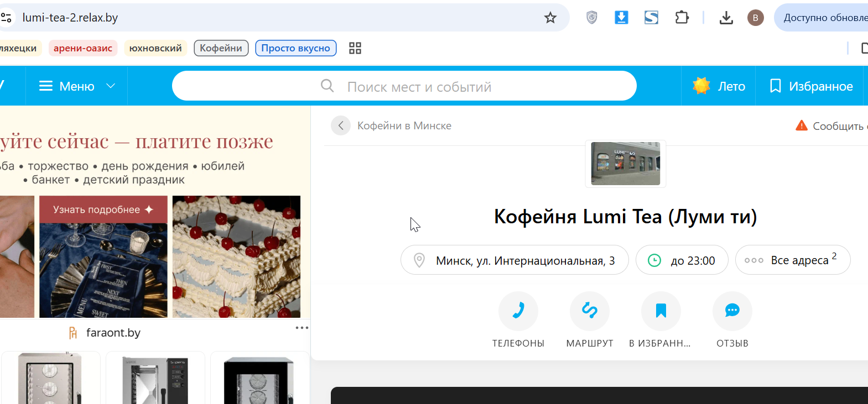The width and height of the screenshot is (868, 404).
Task: Open the Lumi Tea storefront photo
Action: tap(626, 164)
